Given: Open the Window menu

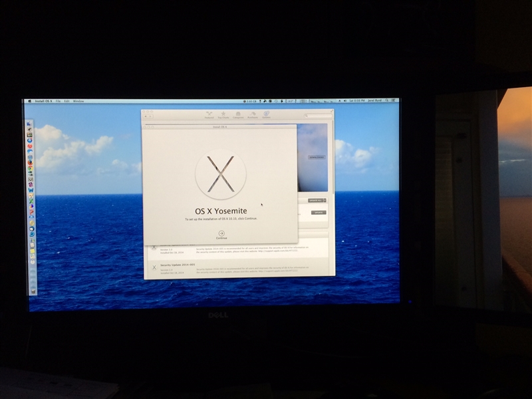Looking at the screenshot, I should (78, 101).
